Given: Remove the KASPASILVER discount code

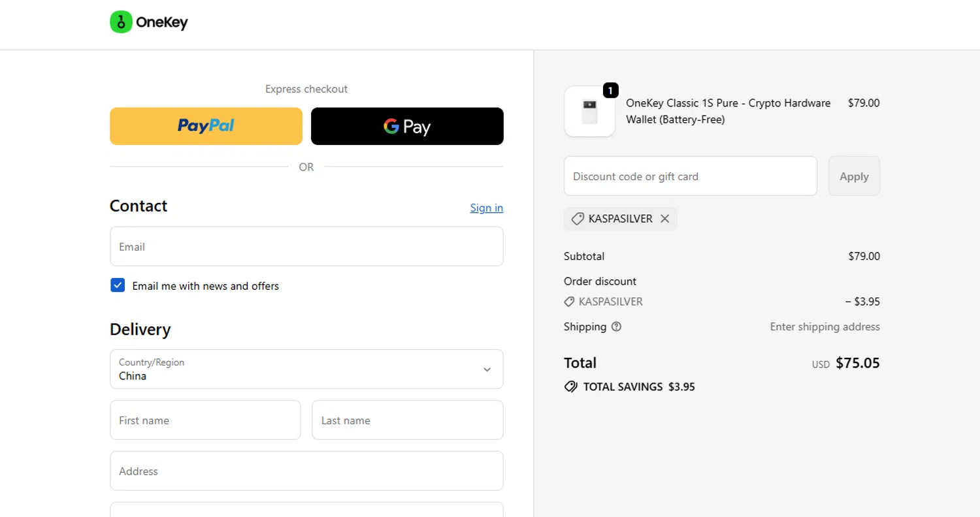Looking at the screenshot, I should pyautogui.click(x=664, y=219).
